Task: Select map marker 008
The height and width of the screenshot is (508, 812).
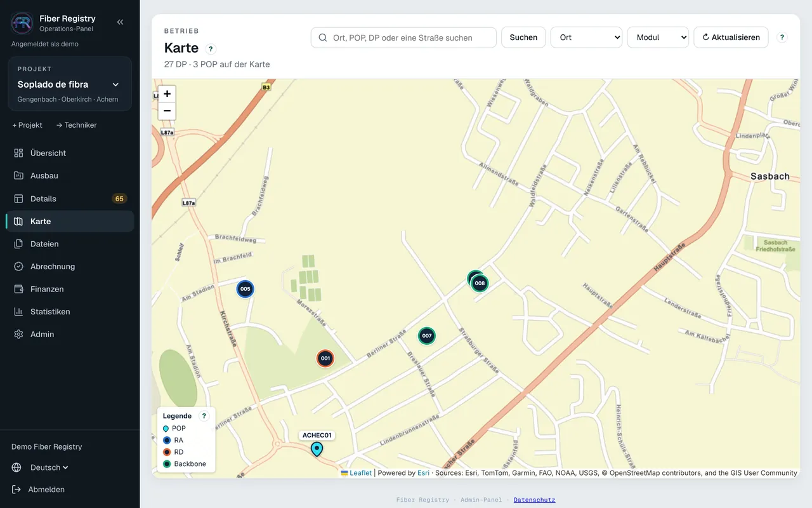Action: [x=480, y=283]
